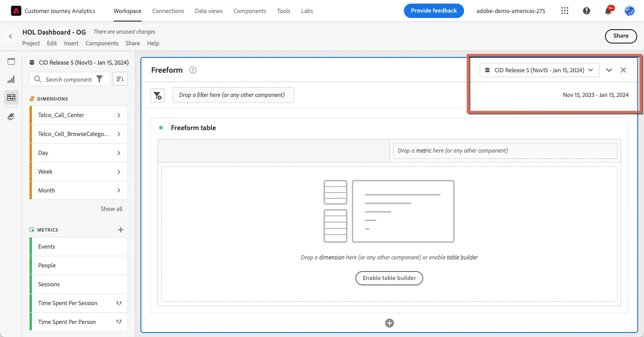
Task: Click the Adobe logo icon
Action: point(16,11)
